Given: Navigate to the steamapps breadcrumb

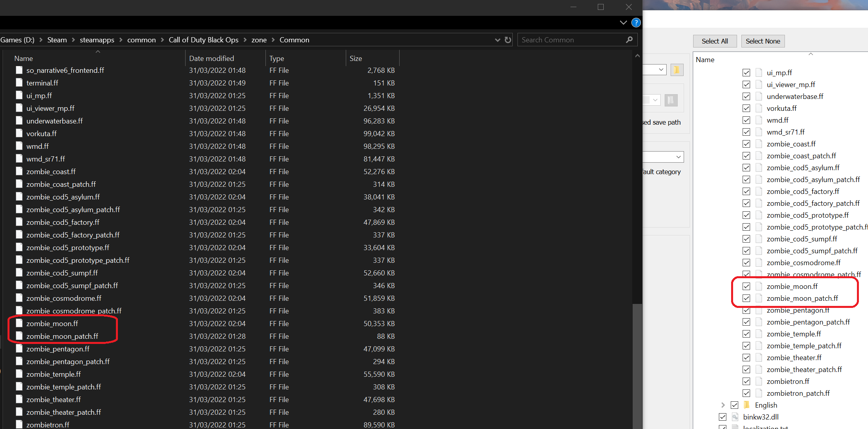Looking at the screenshot, I should [97, 40].
